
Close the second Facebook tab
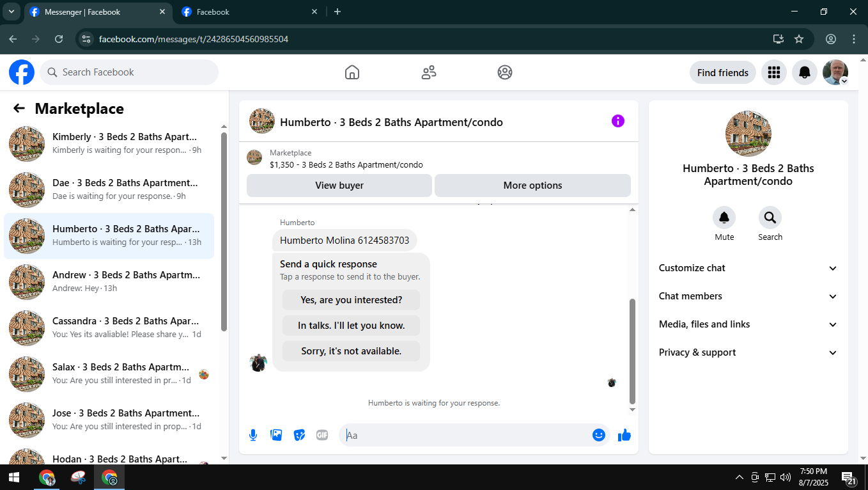(314, 12)
